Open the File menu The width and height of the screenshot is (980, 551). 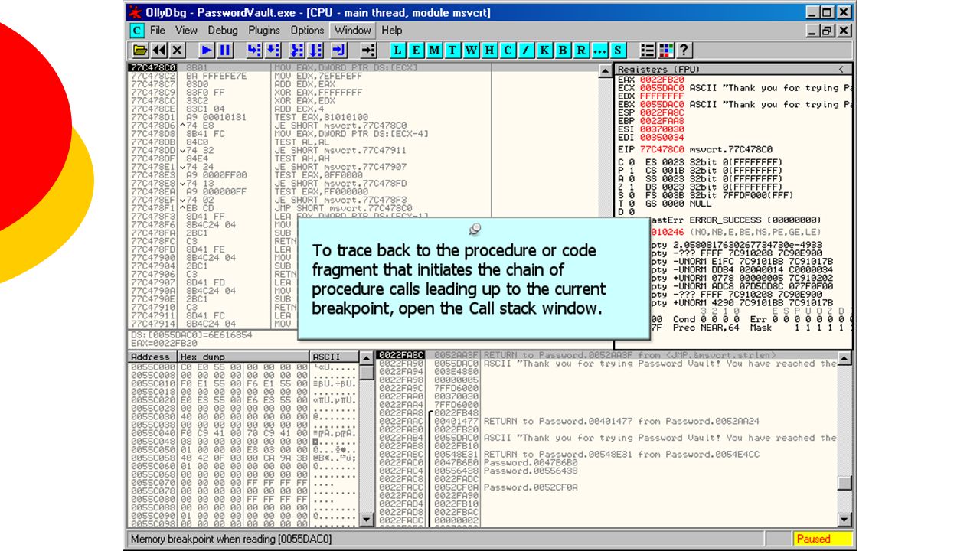158,31
